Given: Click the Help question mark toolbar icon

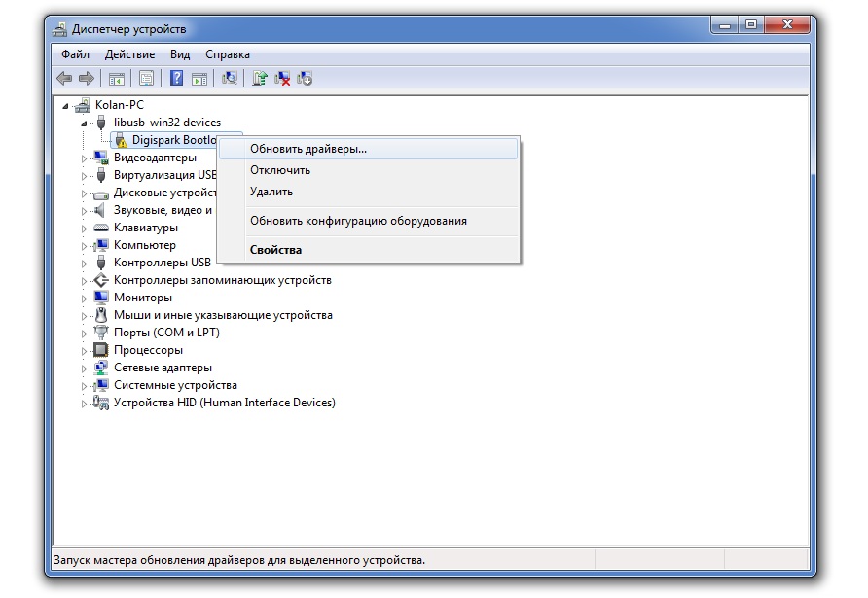Looking at the screenshot, I should tap(177, 78).
